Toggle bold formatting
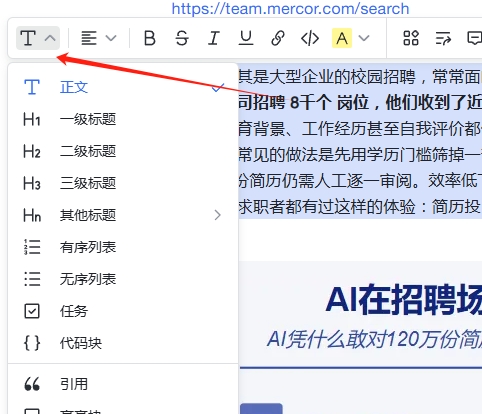The width and height of the screenshot is (482, 414). click(x=150, y=38)
